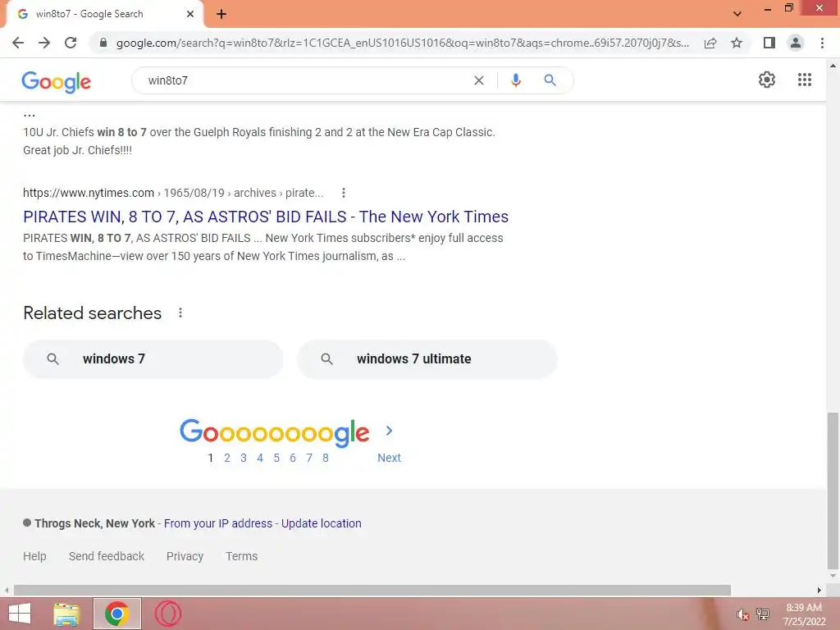Go to Google home via the logo
Image resolution: width=840 pixels, height=630 pixels.
pos(57,81)
